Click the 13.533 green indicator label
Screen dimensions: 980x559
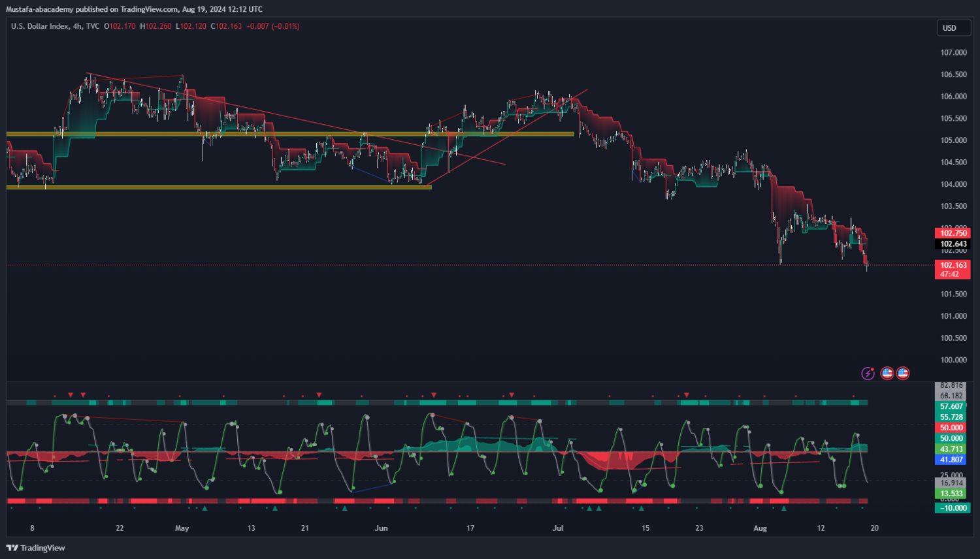(951, 494)
